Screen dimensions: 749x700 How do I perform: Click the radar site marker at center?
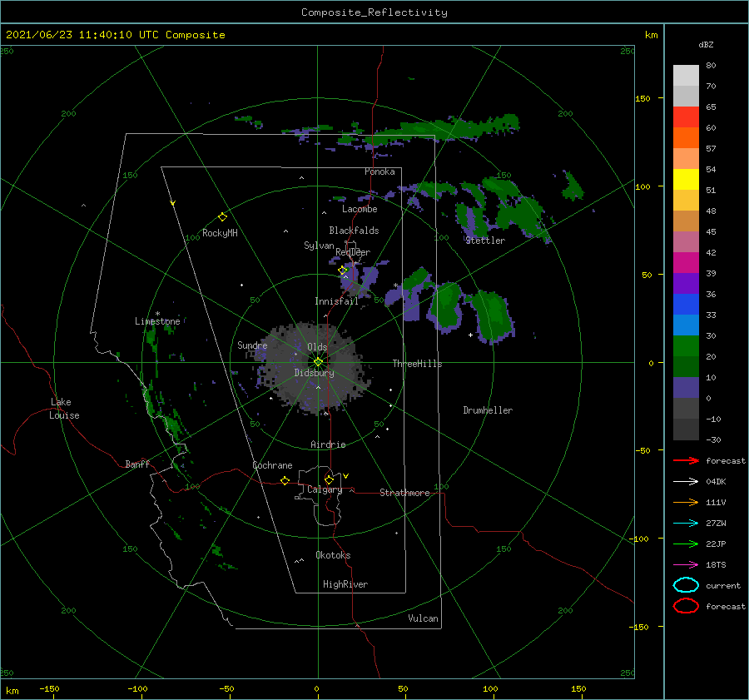pyautogui.click(x=318, y=362)
